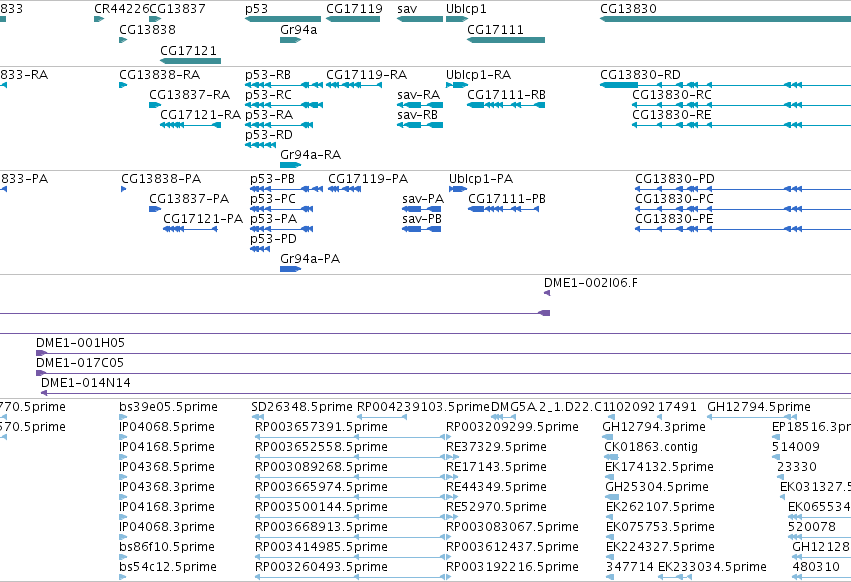The image size is (851, 582).
Task: Select the EK233034.5prime EST label
Action: click(712, 567)
